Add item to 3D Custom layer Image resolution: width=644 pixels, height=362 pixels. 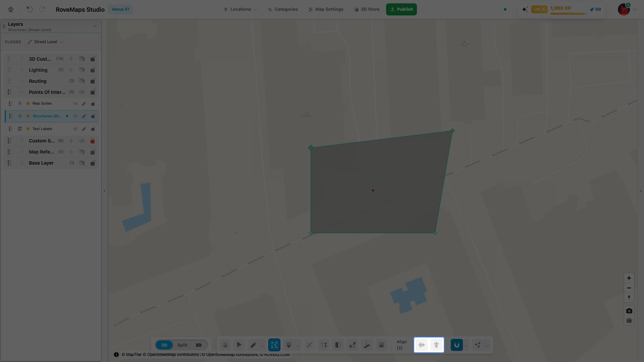71,59
